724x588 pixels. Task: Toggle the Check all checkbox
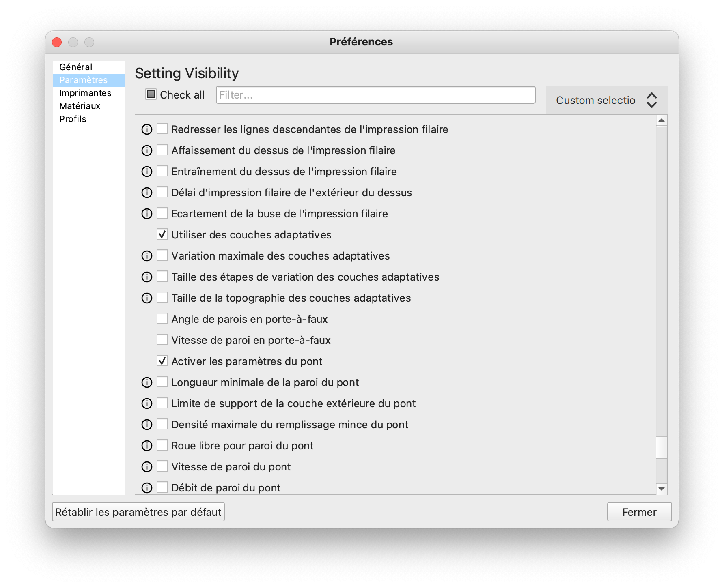point(151,94)
